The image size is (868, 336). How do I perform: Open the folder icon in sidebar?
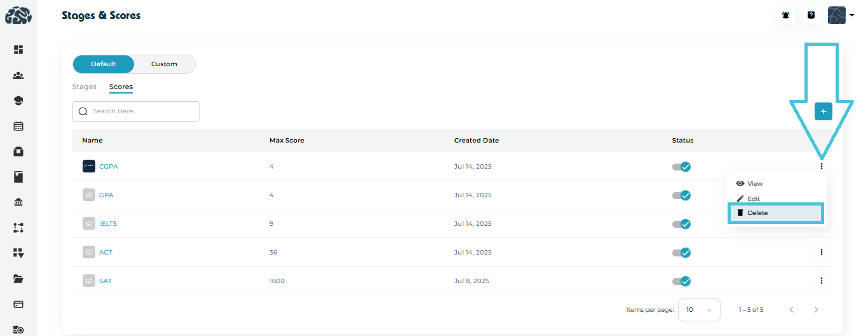point(18,279)
